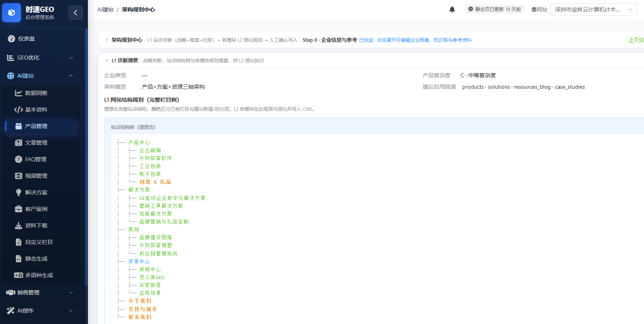The height and width of the screenshot is (324, 644).
Task: Click the products · solutions channel list text
Action: [524, 87]
